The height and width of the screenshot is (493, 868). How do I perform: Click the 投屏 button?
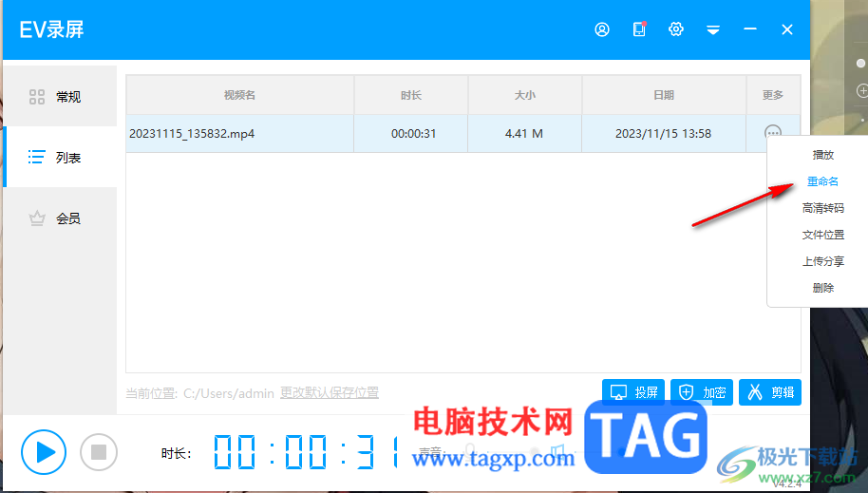[x=633, y=392]
